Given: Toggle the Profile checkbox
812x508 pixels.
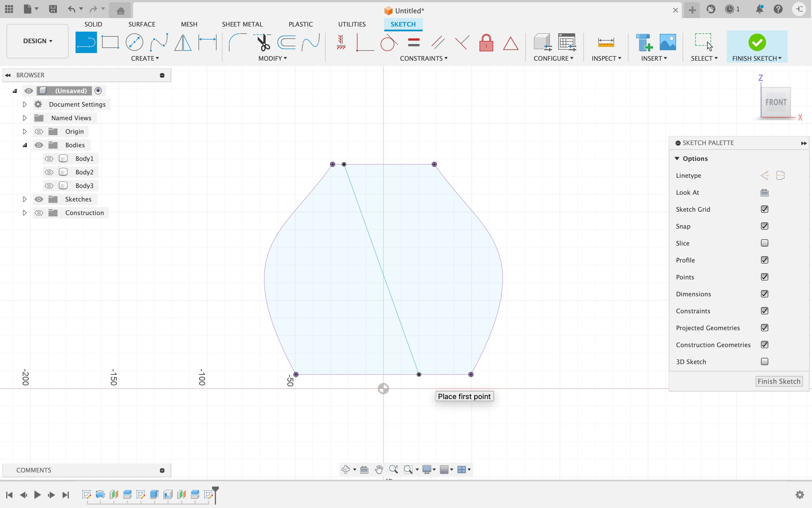Looking at the screenshot, I should tap(764, 260).
